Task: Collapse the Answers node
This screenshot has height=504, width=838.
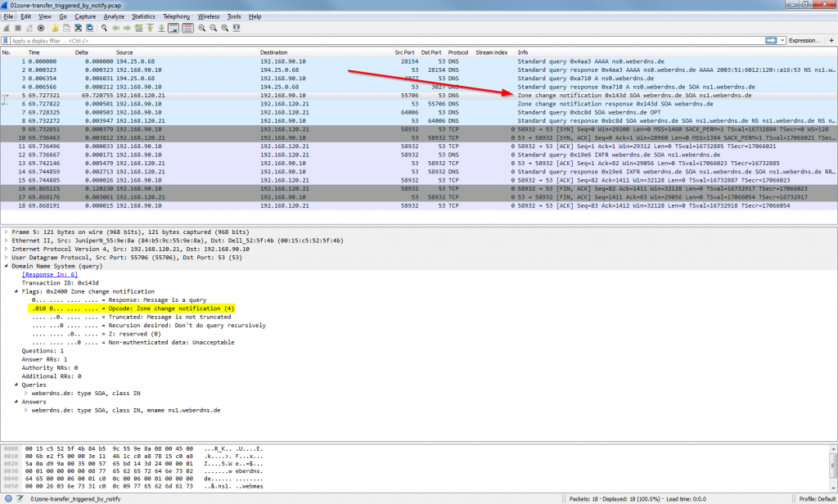Action: point(16,402)
